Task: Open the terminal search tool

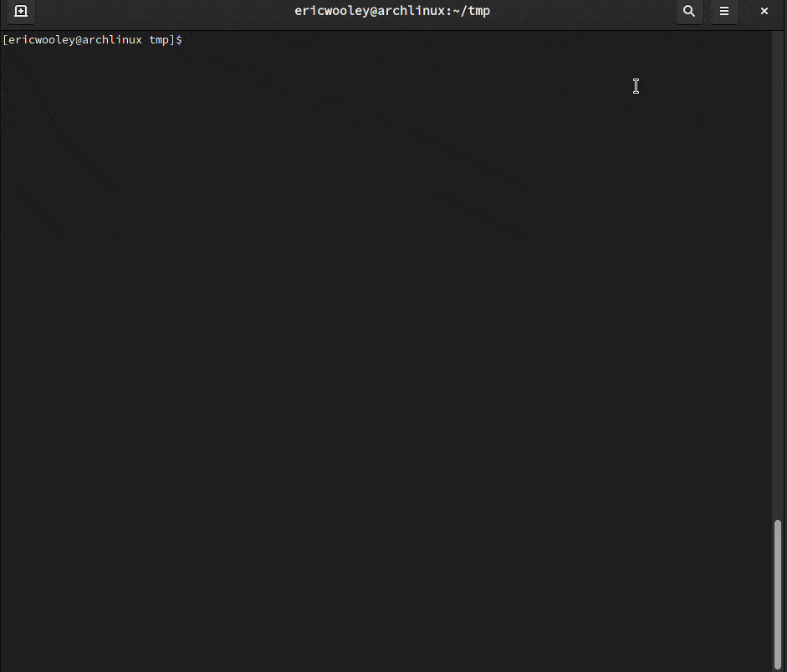Action: [689, 11]
